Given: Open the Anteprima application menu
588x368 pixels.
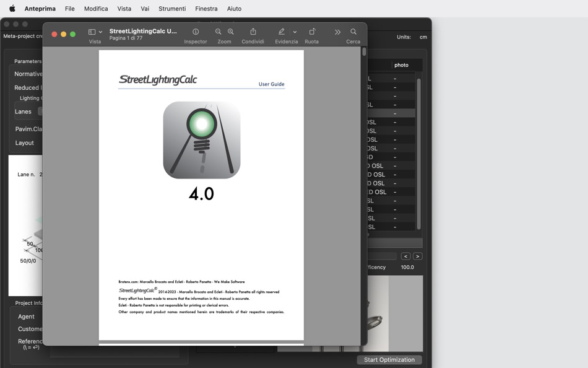Looking at the screenshot, I should coord(40,8).
